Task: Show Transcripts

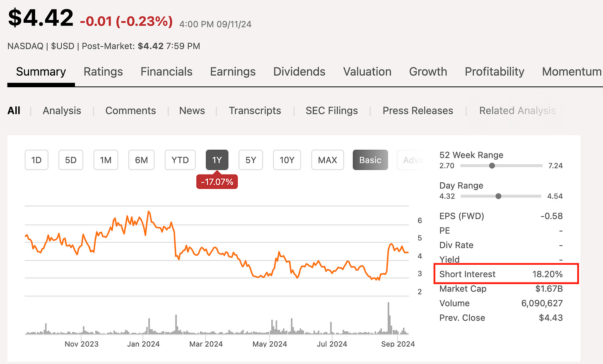Action: coord(255,111)
